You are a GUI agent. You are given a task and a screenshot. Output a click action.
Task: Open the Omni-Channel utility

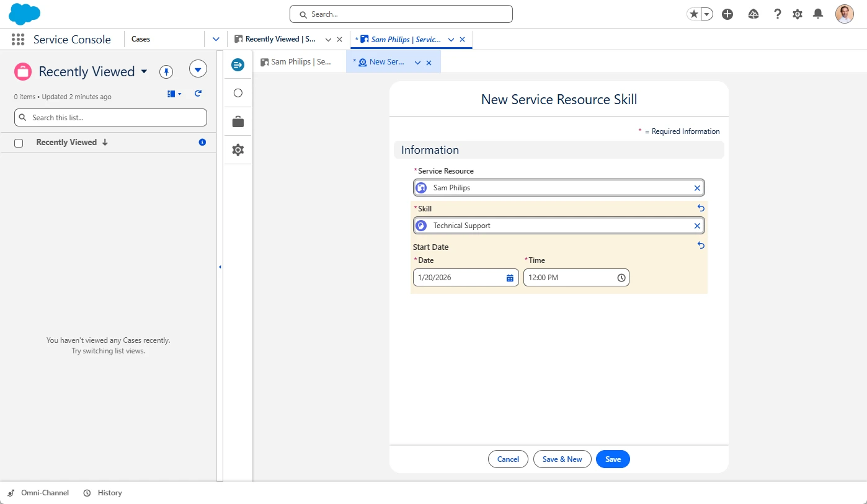tap(38, 493)
